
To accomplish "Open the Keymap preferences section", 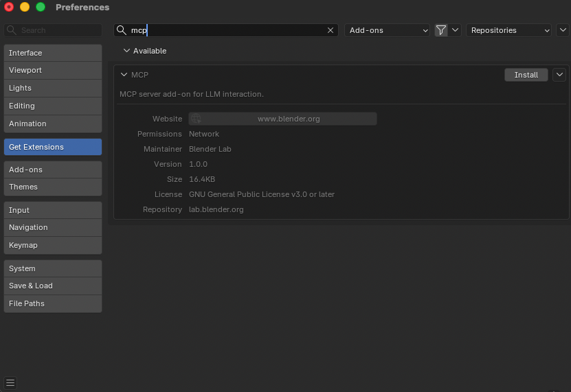I will coord(53,245).
